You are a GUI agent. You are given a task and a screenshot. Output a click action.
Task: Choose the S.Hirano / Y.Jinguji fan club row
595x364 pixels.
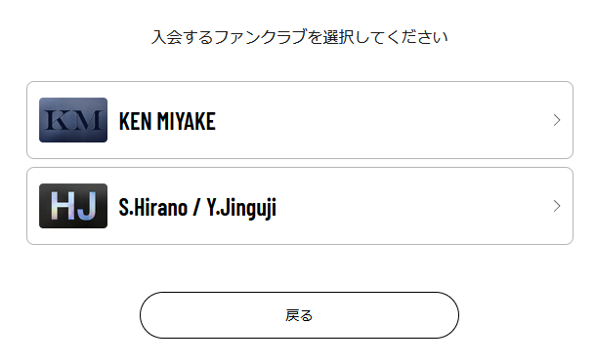tap(300, 206)
